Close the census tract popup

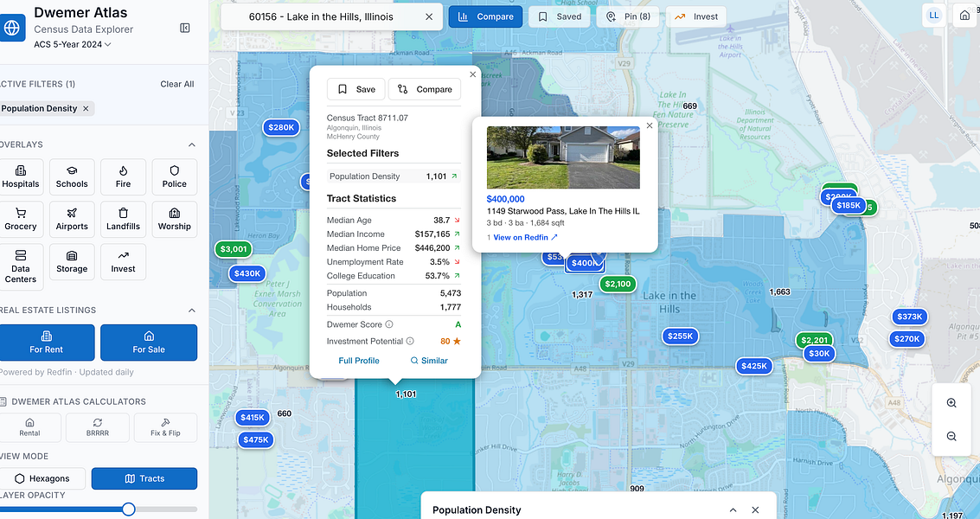[x=473, y=74]
